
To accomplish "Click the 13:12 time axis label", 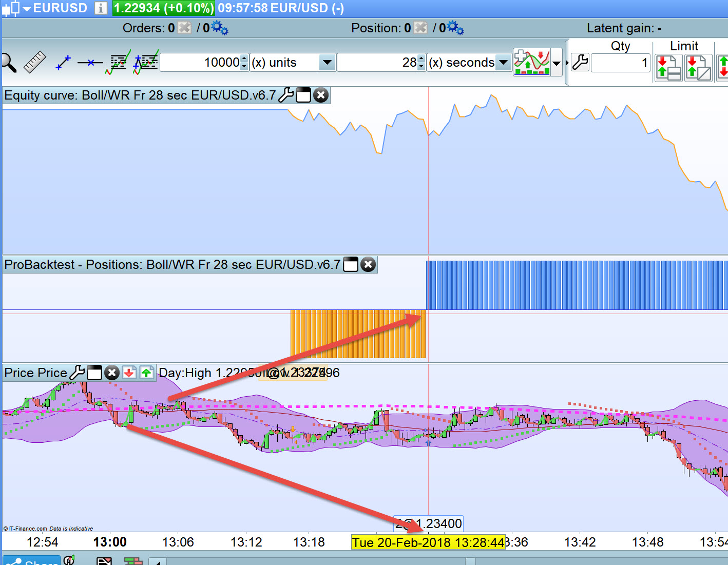I will (246, 542).
